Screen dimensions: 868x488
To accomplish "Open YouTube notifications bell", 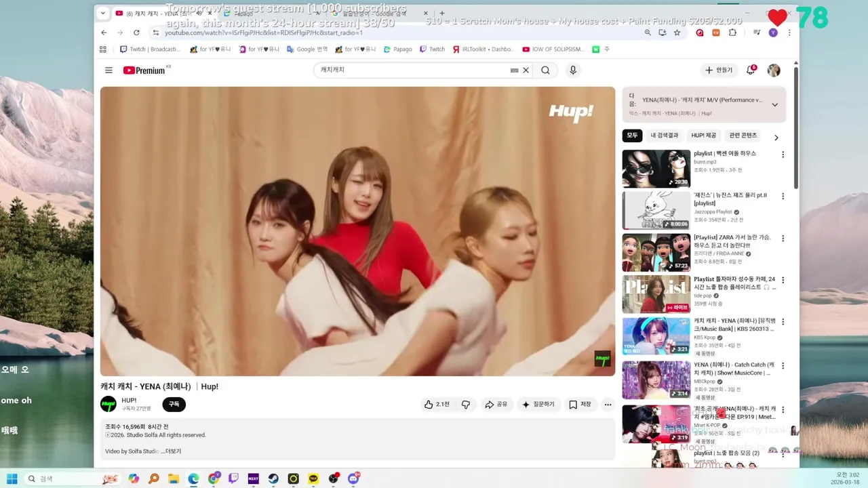I will tap(751, 70).
